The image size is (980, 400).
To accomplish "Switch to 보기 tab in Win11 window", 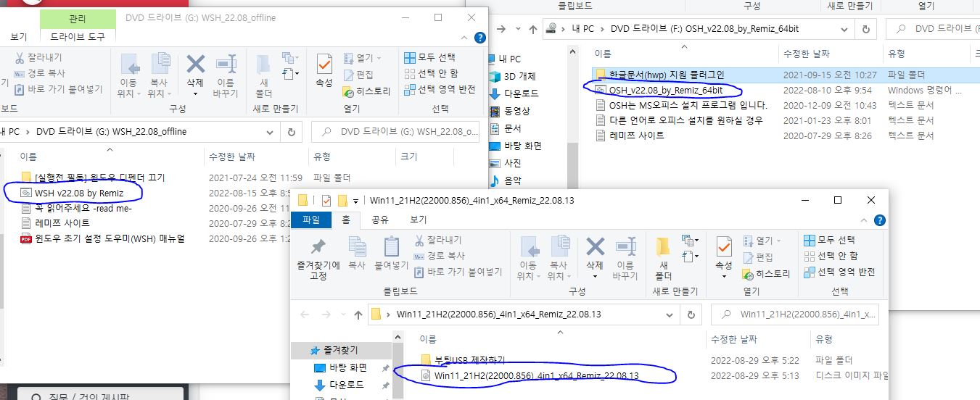I will pos(419,220).
